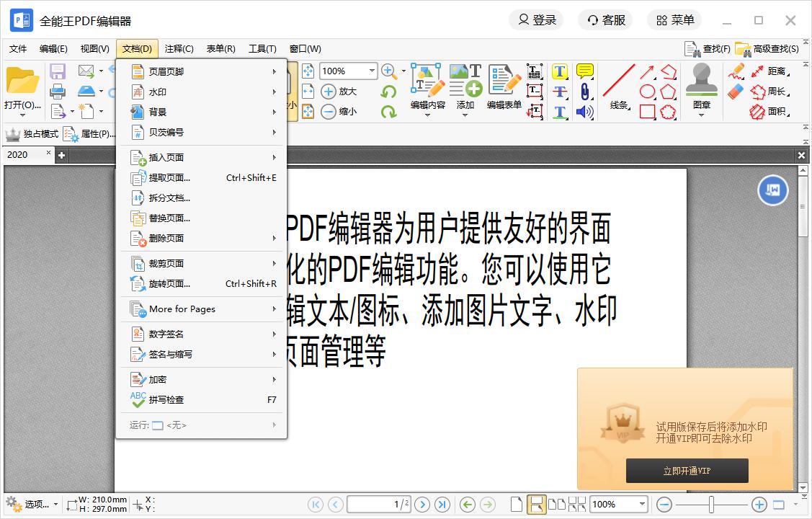Open the toolbar zoom percentage dropdown
Image resolution: width=812 pixels, height=519 pixels.
point(372,71)
